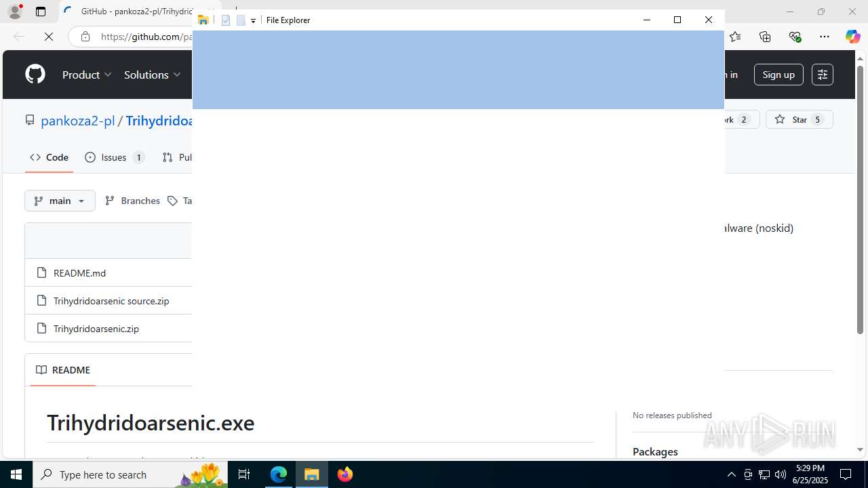Open the network icon in system tray

764,474
